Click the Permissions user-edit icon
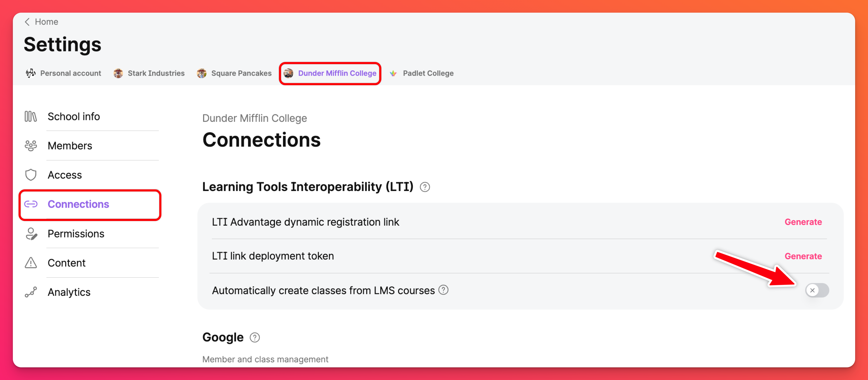Screen dimensions: 868x380 click(31, 234)
